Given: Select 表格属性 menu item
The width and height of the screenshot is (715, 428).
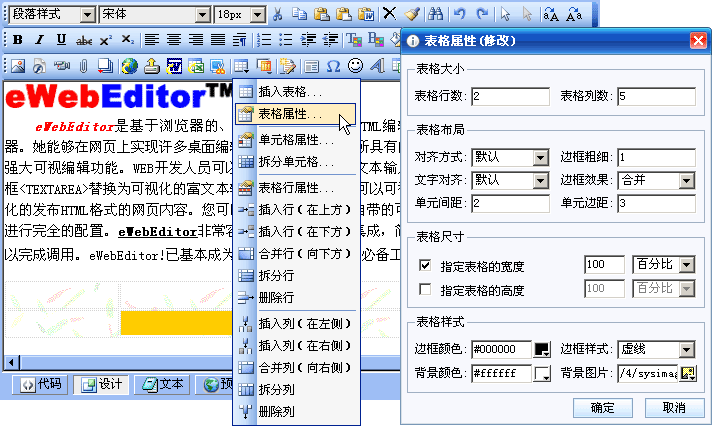Looking at the screenshot, I should [295, 114].
